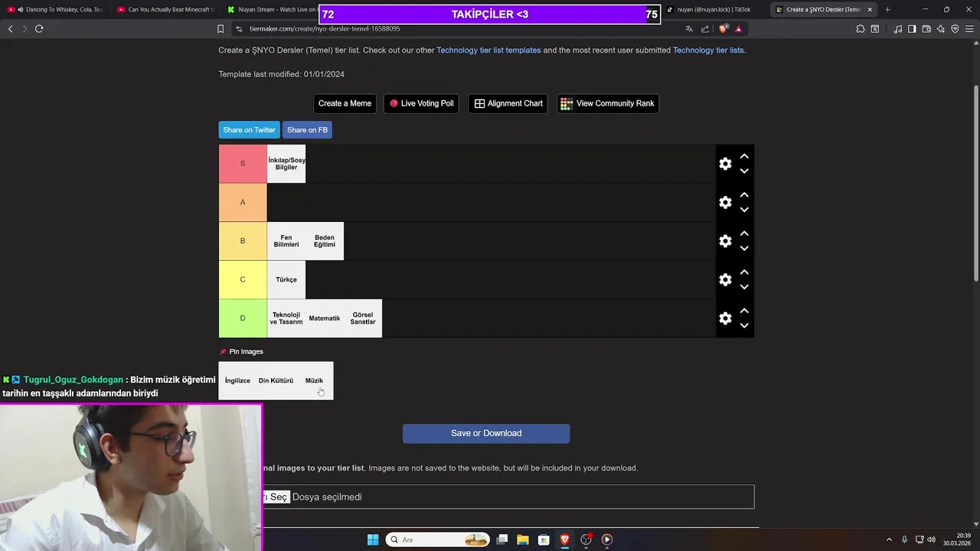The width and height of the screenshot is (980, 551).
Task: Click the orange A tier label
Action: coord(243,203)
